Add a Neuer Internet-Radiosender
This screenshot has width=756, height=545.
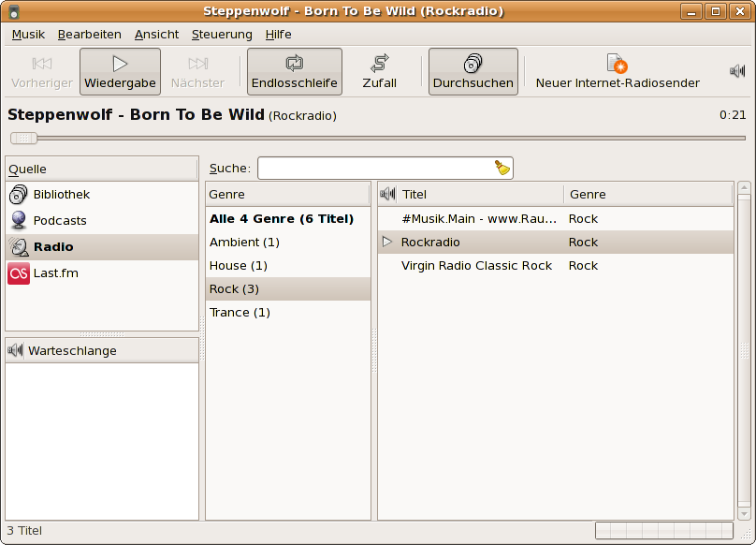tap(617, 72)
